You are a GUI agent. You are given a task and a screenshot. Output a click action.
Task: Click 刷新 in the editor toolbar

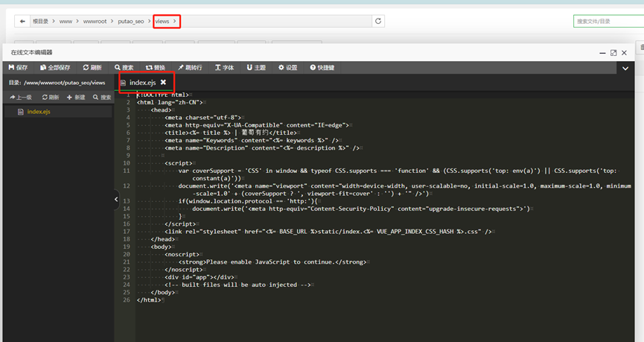(x=92, y=67)
